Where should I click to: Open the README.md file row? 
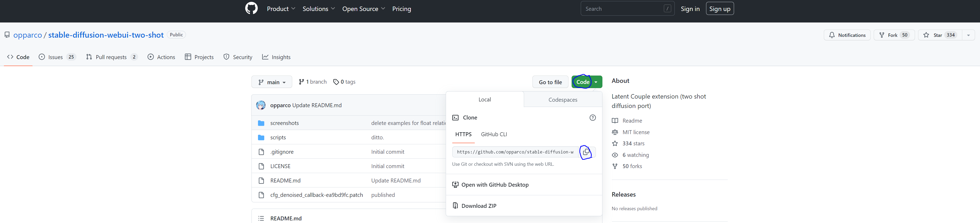[x=285, y=181]
